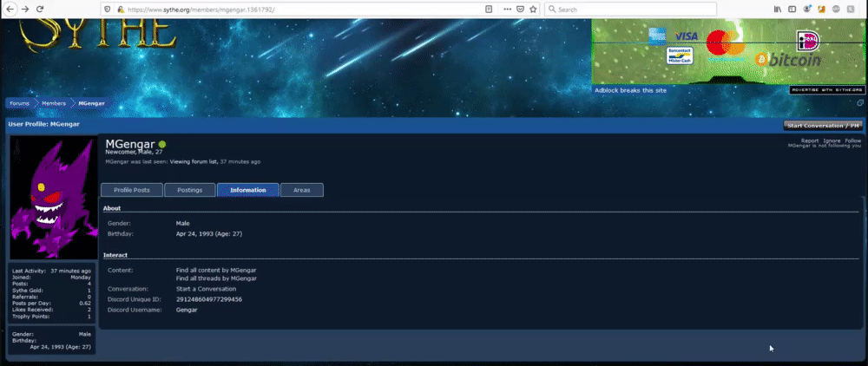Click the purple Gengar avatar image
Screen dimensions: 868x366
54,198
